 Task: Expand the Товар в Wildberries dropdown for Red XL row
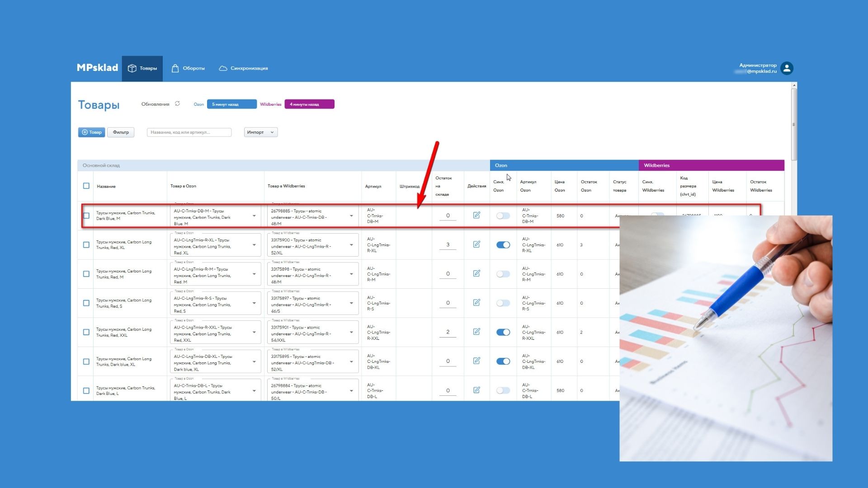click(352, 244)
